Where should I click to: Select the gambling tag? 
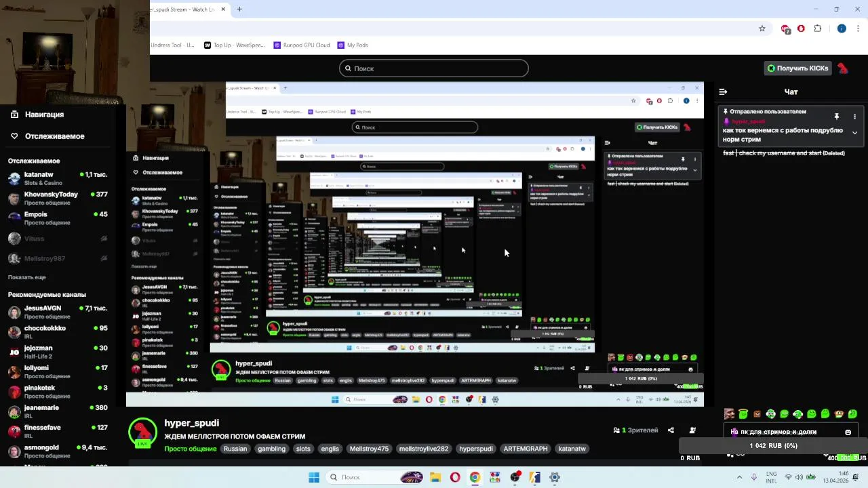pyautogui.click(x=271, y=449)
